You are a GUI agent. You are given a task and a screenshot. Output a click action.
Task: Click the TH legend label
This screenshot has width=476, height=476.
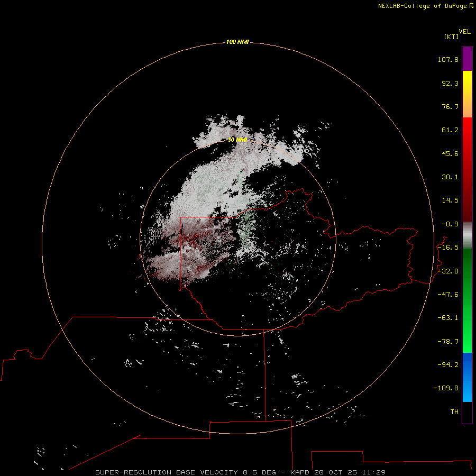click(x=454, y=411)
